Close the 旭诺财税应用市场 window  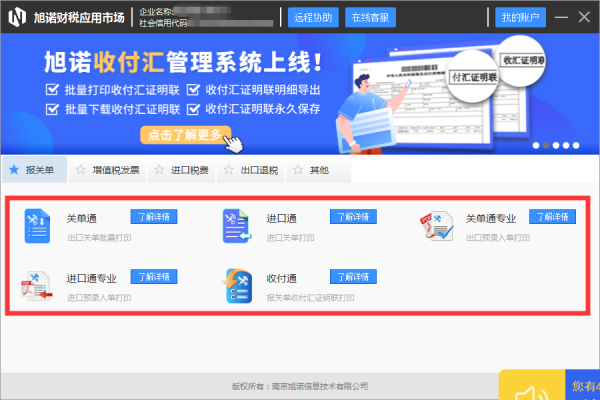click(584, 17)
